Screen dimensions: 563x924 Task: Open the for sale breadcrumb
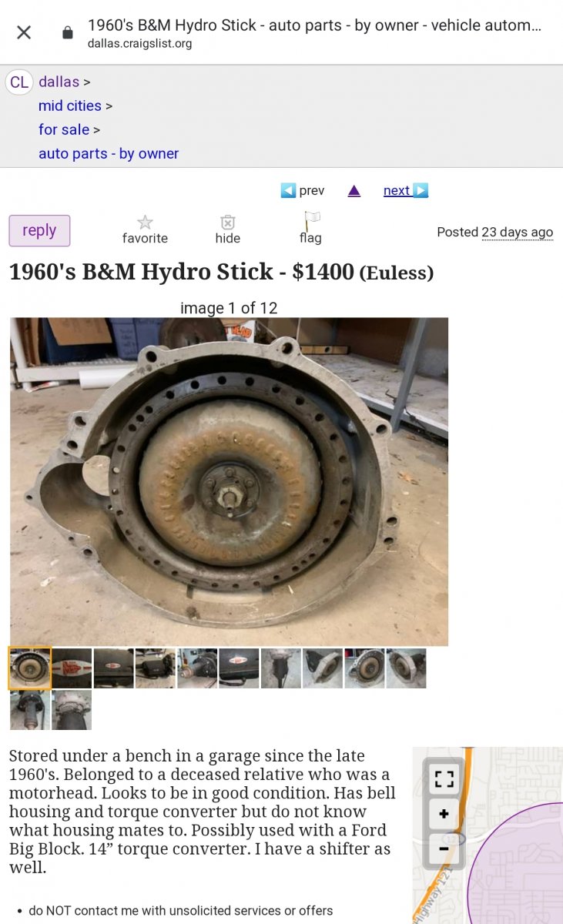64,129
